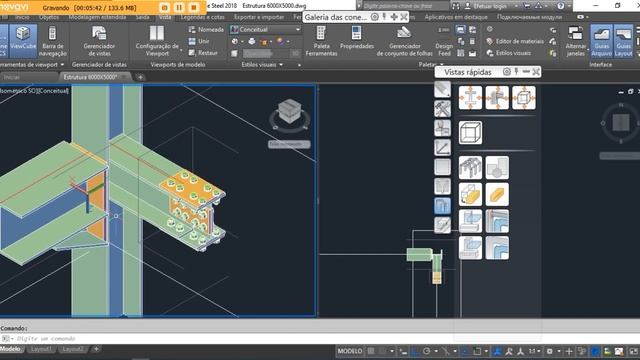Screen dimensions: 640x360
Task: Open Editor de materiais
Action: [515, 41]
